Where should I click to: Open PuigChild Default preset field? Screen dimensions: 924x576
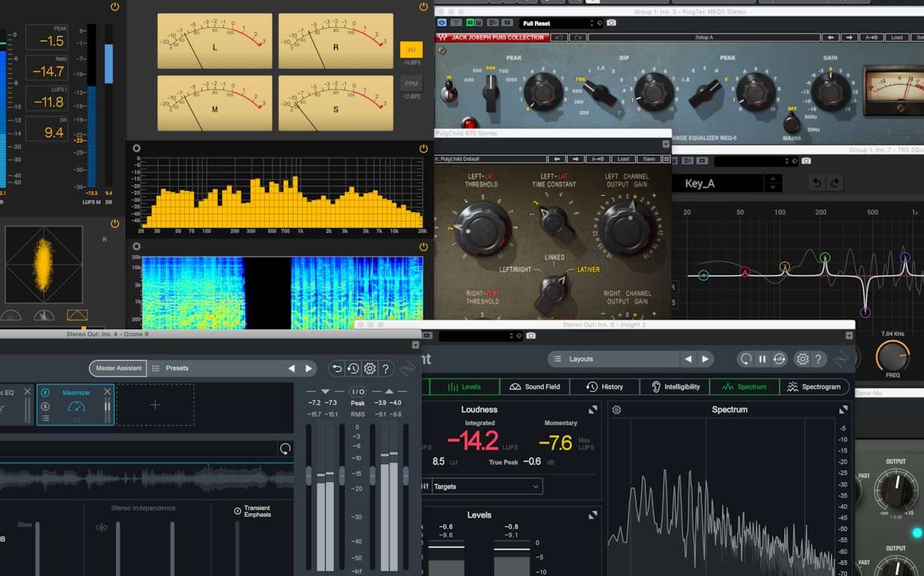491,159
